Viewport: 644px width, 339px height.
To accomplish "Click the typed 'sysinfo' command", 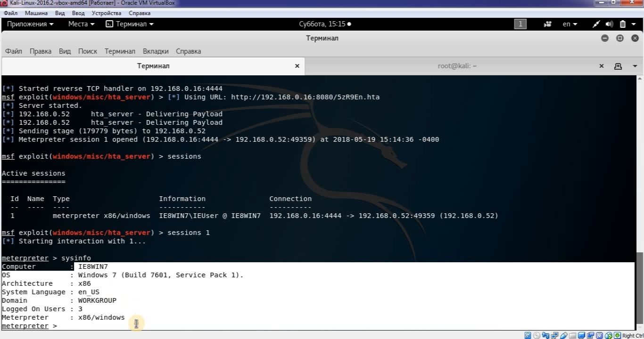I will (x=76, y=258).
